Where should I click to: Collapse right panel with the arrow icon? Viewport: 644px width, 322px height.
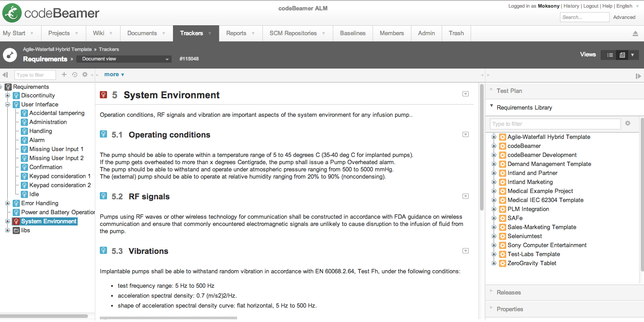(x=638, y=76)
